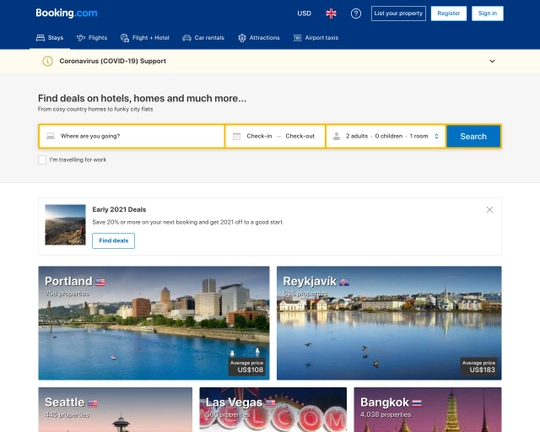This screenshot has height=432, width=540.
Task: Click the COVID-19 info circle icon
Action: [x=48, y=61]
